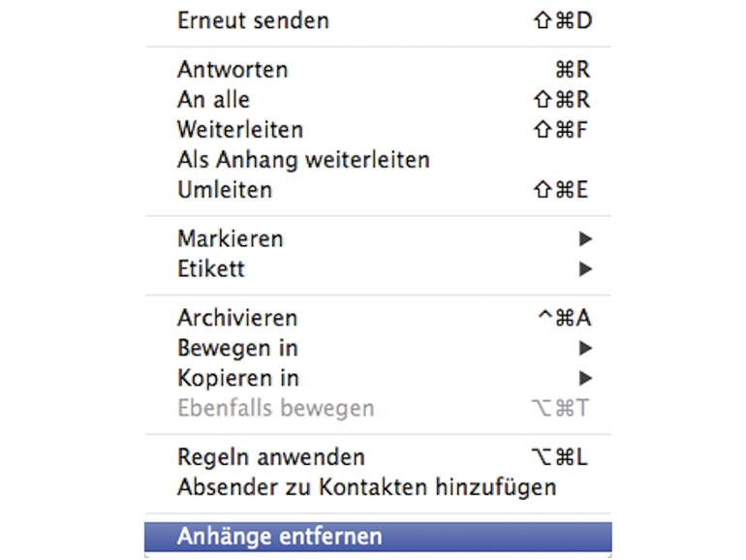The image size is (746, 560).
Task: Choose Als Anhang weiterleiten
Action: click(x=303, y=160)
